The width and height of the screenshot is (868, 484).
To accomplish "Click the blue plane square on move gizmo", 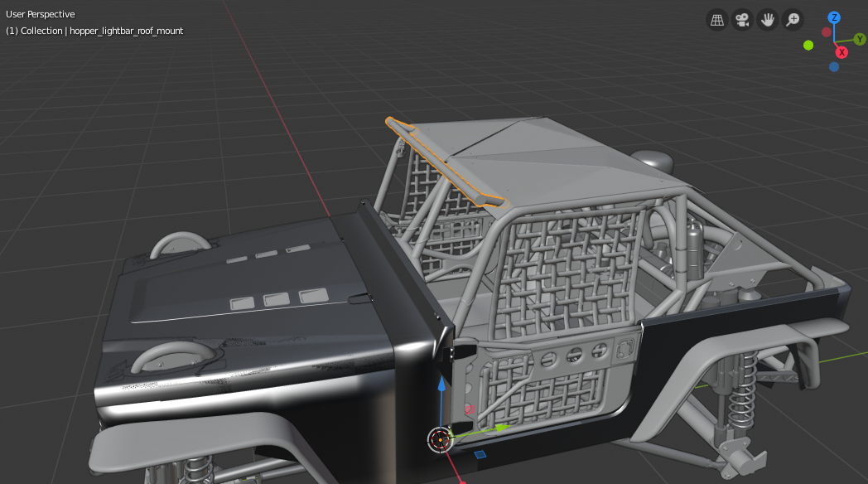I will coord(480,455).
